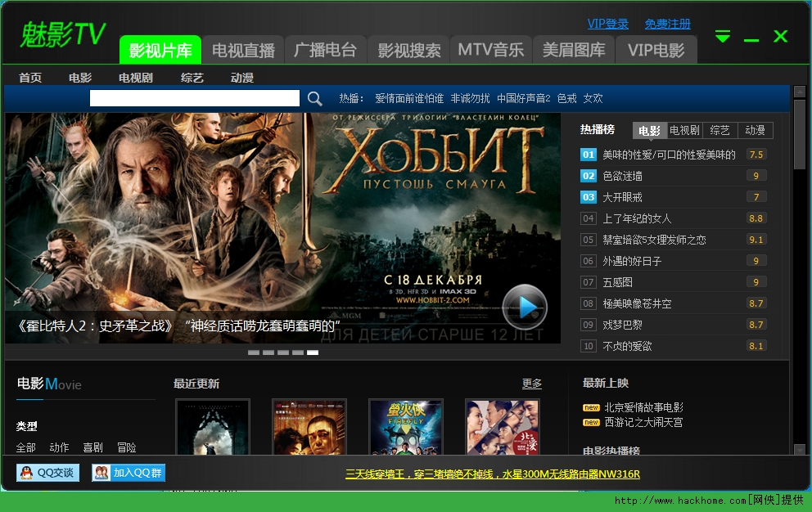Open the second movie poster thumbnail
The image size is (812, 512).
point(309,427)
